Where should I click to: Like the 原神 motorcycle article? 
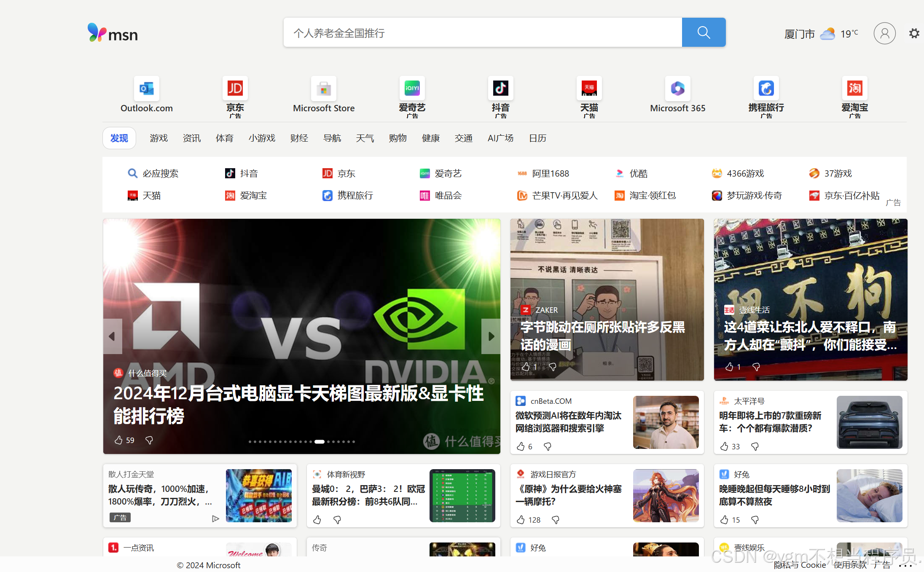(x=521, y=520)
